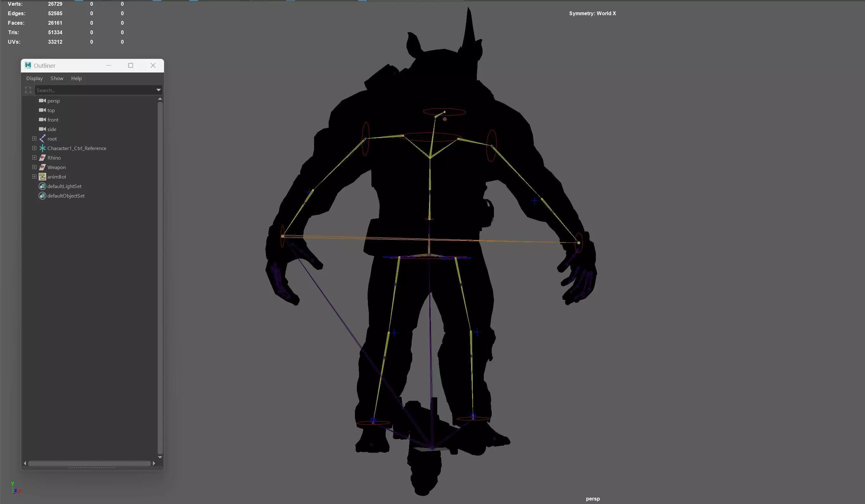
Task: Click the defaultLightSet set icon
Action: pos(42,186)
